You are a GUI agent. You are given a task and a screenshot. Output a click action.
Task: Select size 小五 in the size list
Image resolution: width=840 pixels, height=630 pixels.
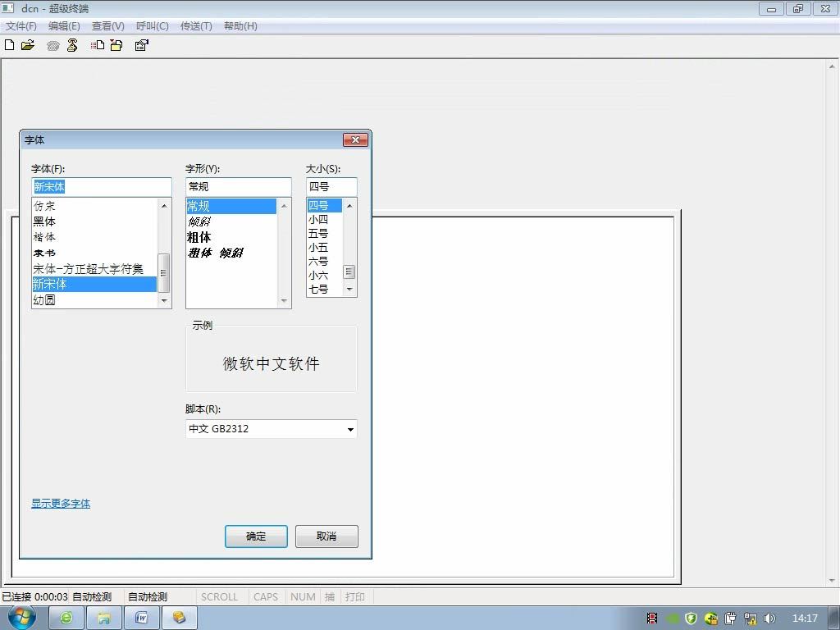[325, 248]
